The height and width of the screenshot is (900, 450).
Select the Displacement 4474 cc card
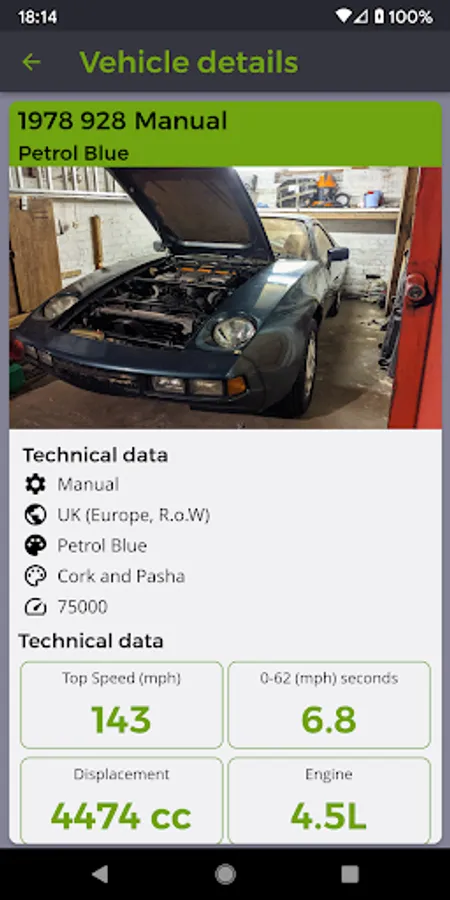[x=122, y=801]
